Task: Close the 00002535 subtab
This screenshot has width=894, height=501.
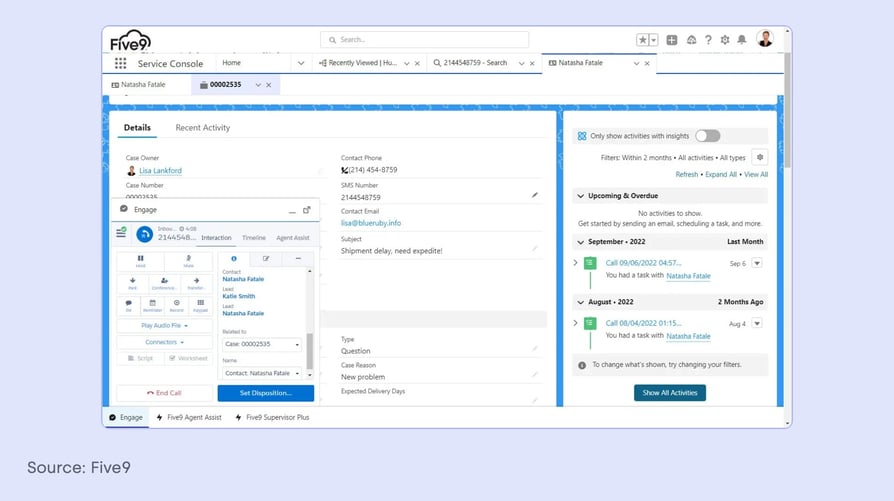Action: [x=269, y=85]
